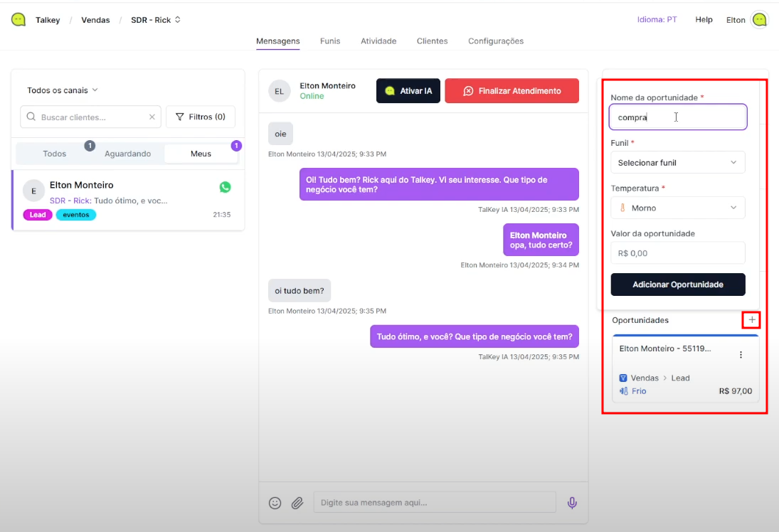Open the Configurações tab

point(495,41)
